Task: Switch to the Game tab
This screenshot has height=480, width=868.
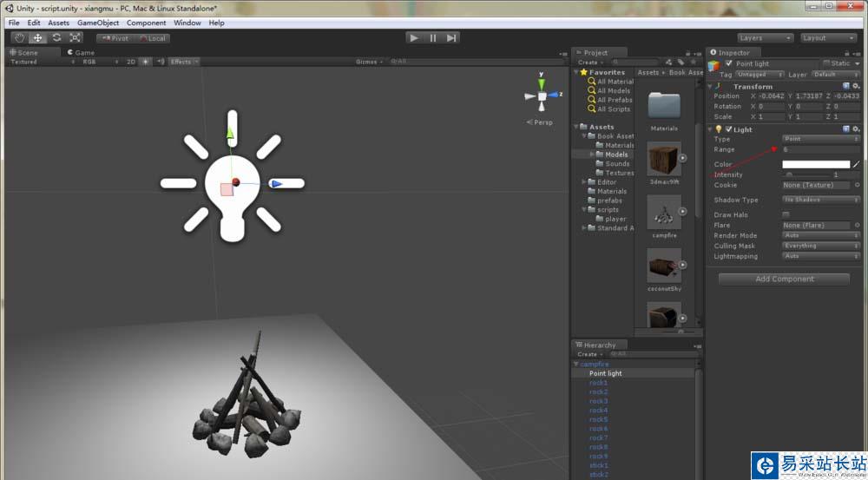Action: (x=81, y=53)
